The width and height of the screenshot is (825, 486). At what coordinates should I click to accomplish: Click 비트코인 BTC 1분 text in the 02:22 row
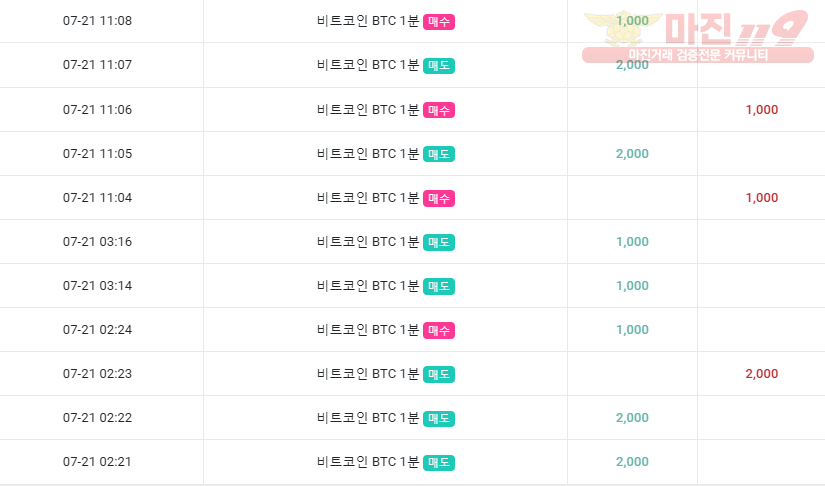(x=368, y=418)
